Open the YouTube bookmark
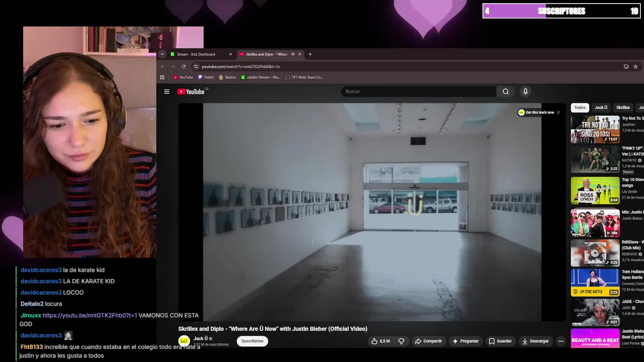Image resolution: width=644 pixels, height=362 pixels. coord(183,77)
